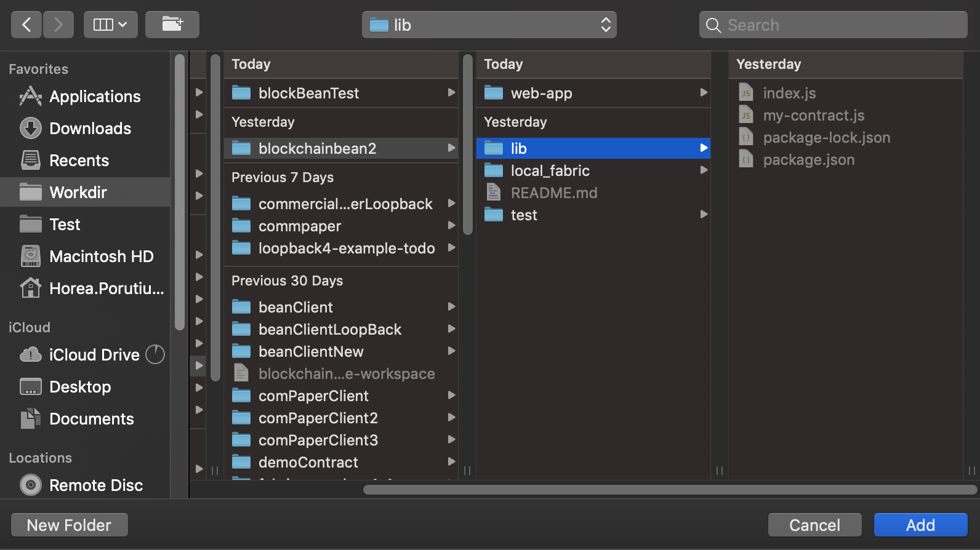Click the Cancel button
The width and height of the screenshot is (980, 550).
[x=815, y=525]
